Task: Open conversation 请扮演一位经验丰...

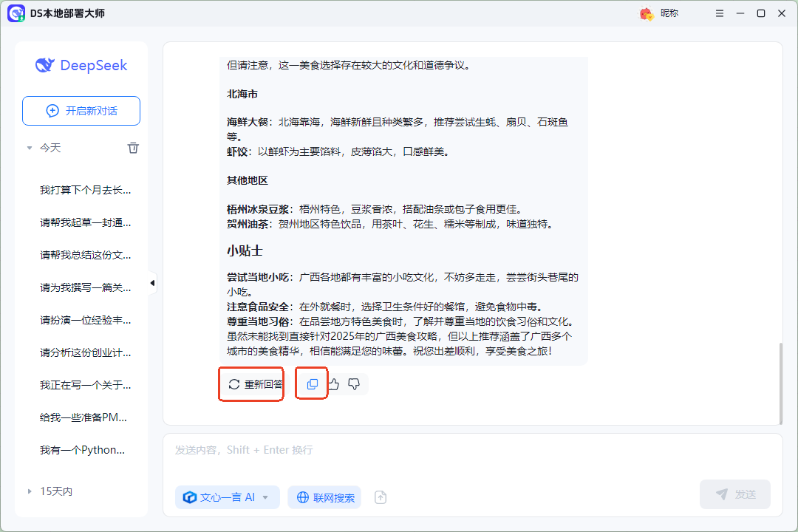Action: 86,320
